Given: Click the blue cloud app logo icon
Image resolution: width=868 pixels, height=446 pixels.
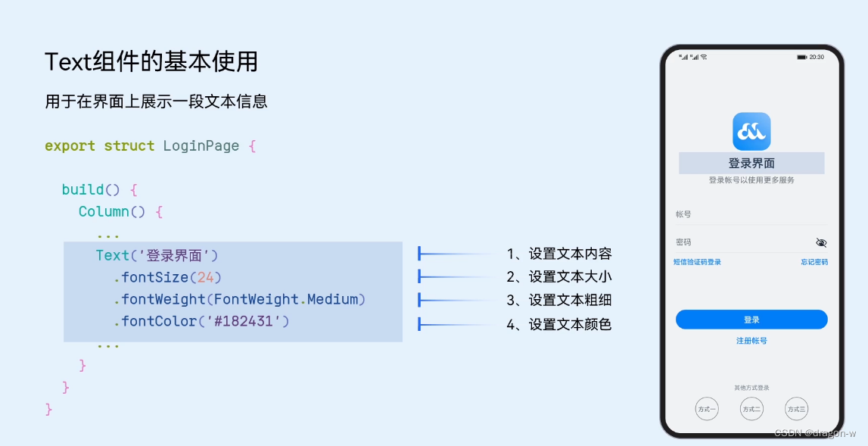Looking at the screenshot, I should pyautogui.click(x=751, y=131).
